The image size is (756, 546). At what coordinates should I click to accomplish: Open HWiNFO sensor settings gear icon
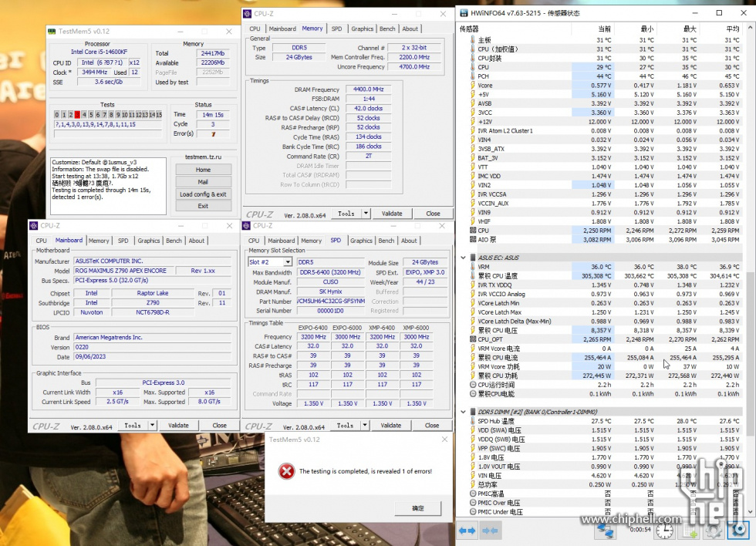pos(714,531)
